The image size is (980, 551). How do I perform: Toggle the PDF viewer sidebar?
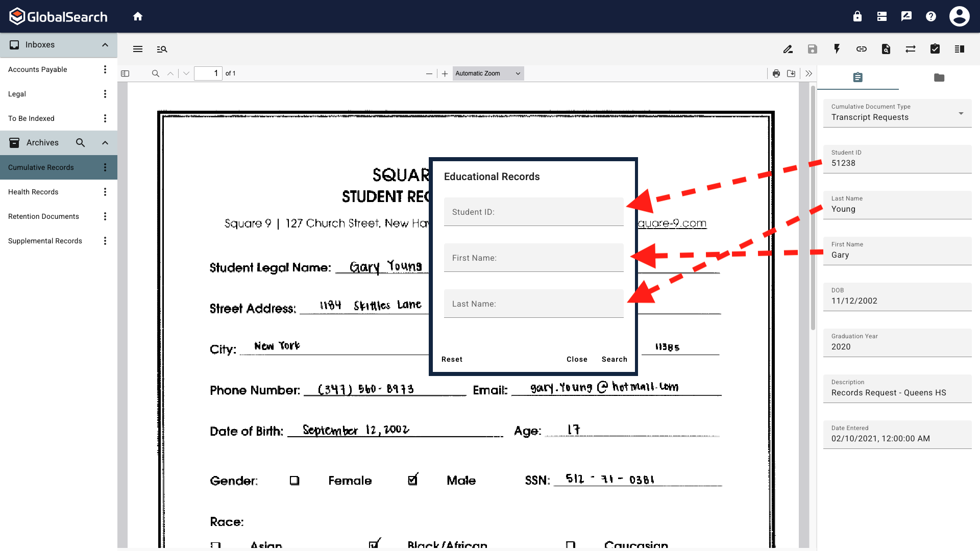tap(126, 73)
